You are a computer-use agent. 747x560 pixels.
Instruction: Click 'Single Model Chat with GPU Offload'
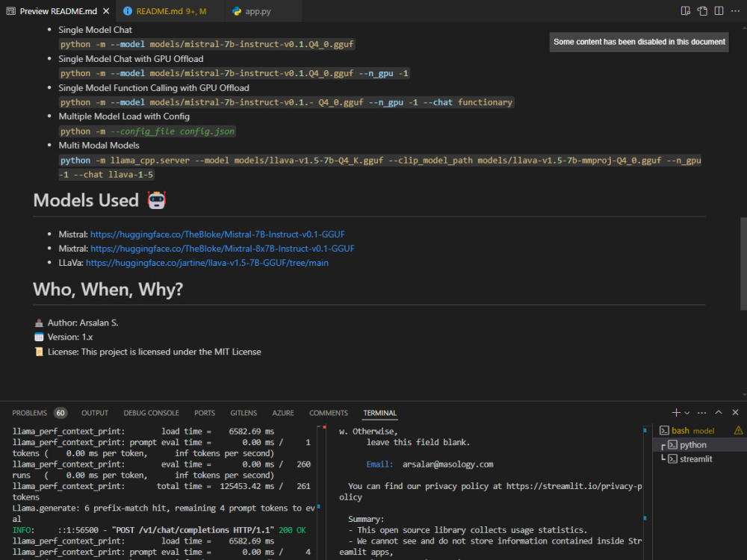tap(131, 59)
